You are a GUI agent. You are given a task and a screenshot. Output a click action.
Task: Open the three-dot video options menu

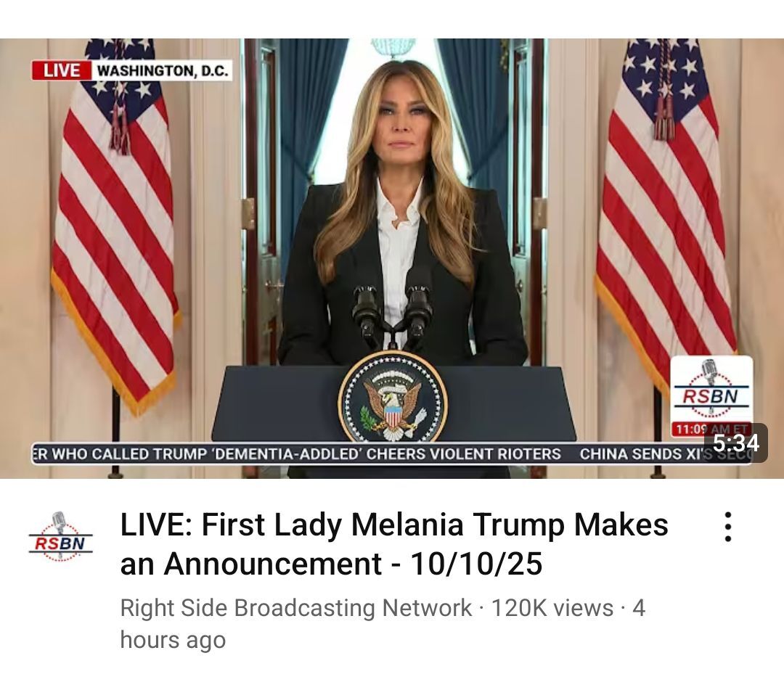728,527
